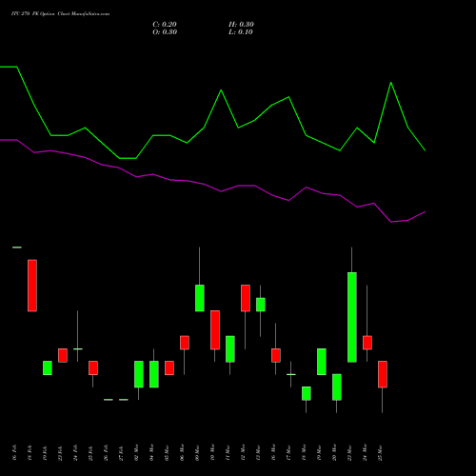
Task: Click the red candle above 12 Mar
Action: click(246, 298)
